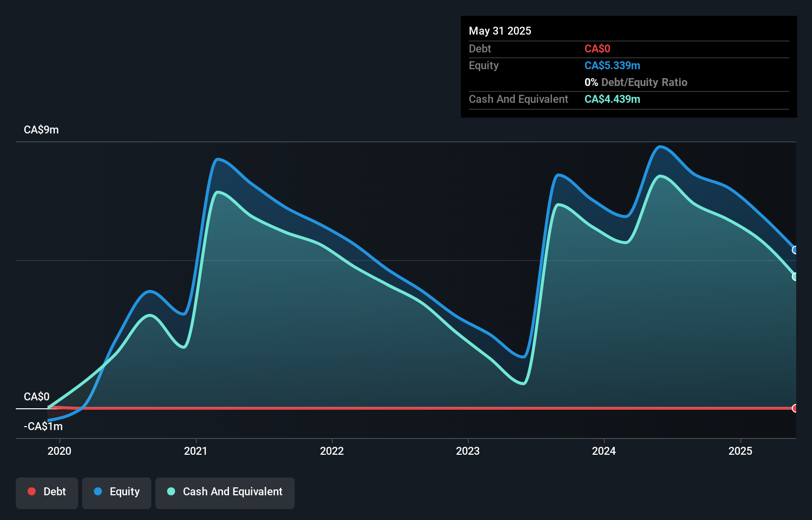Click the teal Cash And Equivalent legend dot
The height and width of the screenshot is (520, 812).
coord(171,491)
